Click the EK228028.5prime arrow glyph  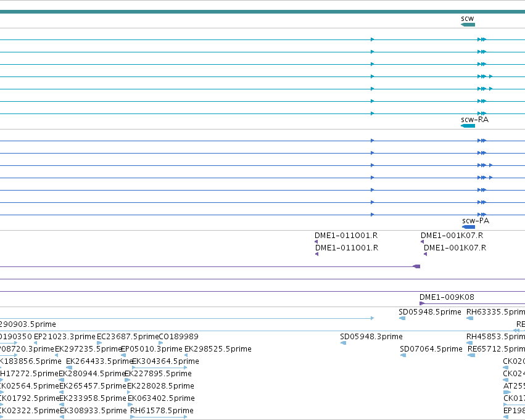click(x=129, y=392)
